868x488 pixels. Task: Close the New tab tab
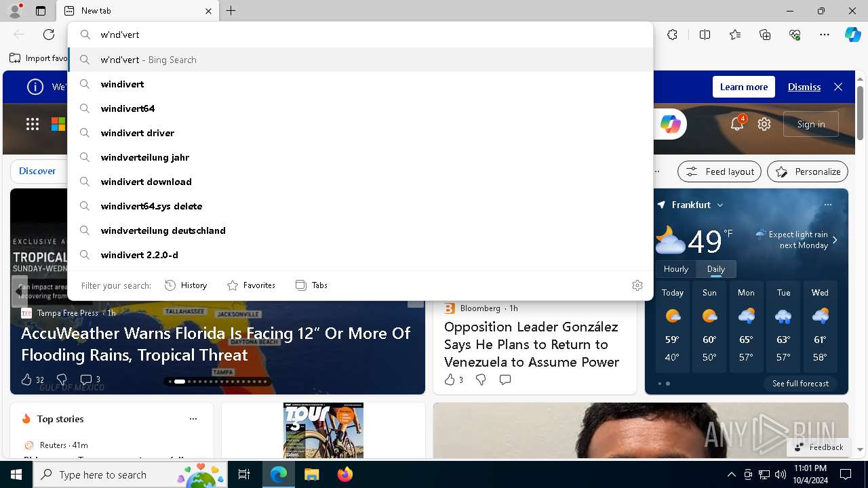click(x=208, y=11)
